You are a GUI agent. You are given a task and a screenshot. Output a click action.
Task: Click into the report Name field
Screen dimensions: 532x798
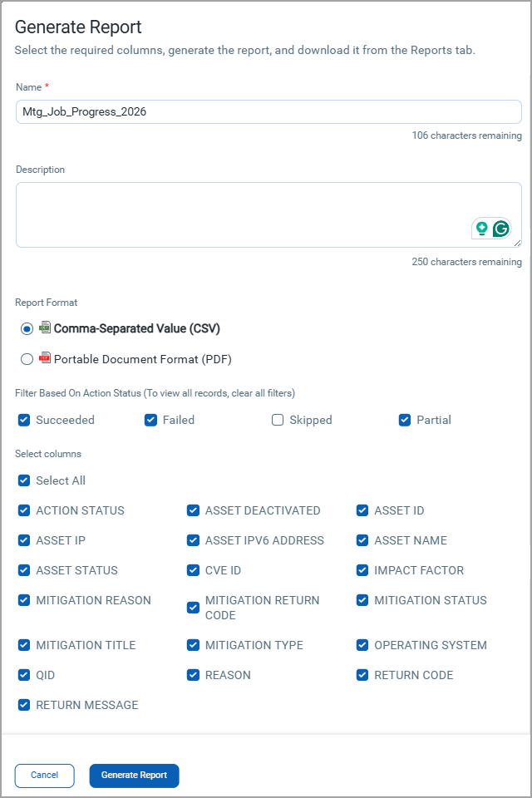[x=268, y=111]
